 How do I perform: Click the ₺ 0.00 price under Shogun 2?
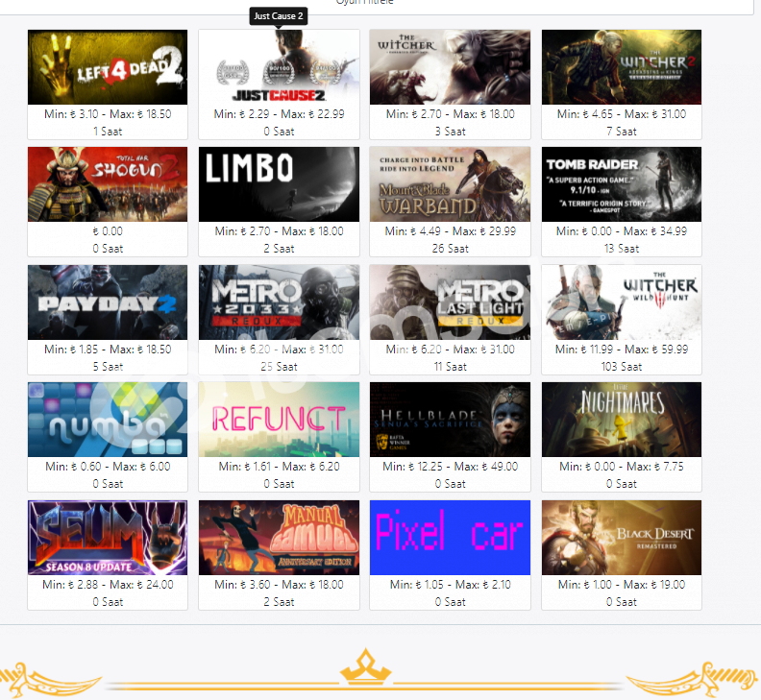click(x=108, y=231)
